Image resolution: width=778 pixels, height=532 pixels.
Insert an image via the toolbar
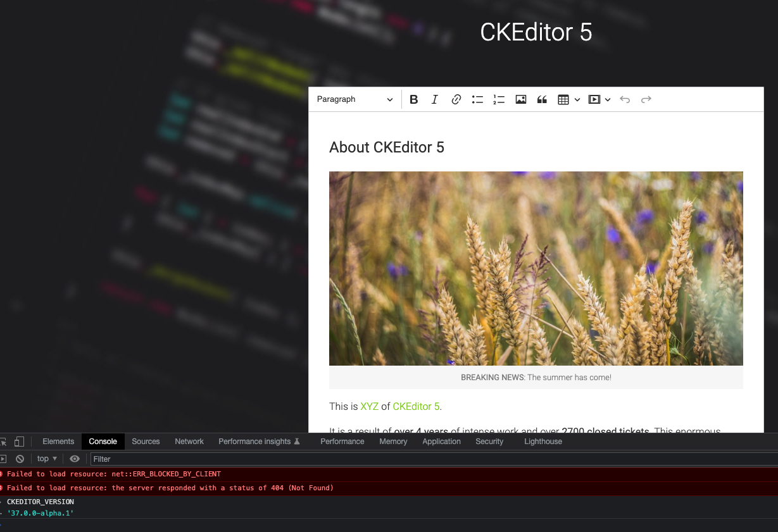click(520, 99)
